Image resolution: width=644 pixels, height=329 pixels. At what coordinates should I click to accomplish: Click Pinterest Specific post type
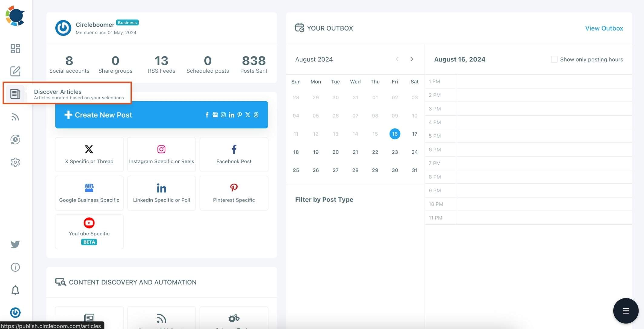[233, 193]
